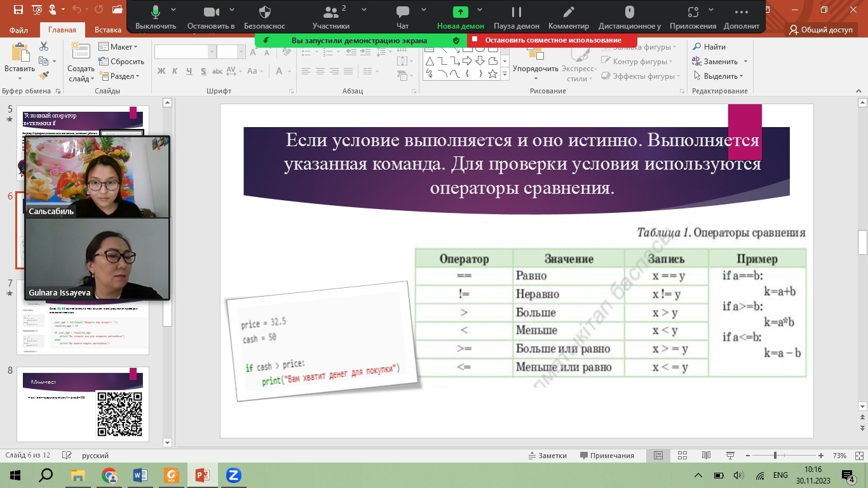Adjust the zoom slider in status bar
This screenshot has width=868, height=488.
[775, 456]
